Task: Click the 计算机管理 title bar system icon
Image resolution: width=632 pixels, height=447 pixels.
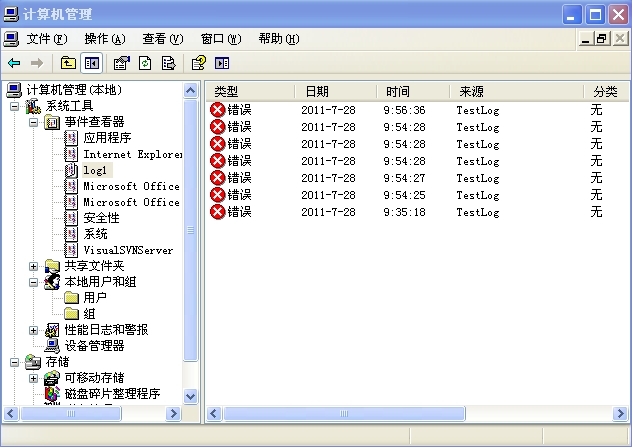Action: pyautogui.click(x=11, y=14)
